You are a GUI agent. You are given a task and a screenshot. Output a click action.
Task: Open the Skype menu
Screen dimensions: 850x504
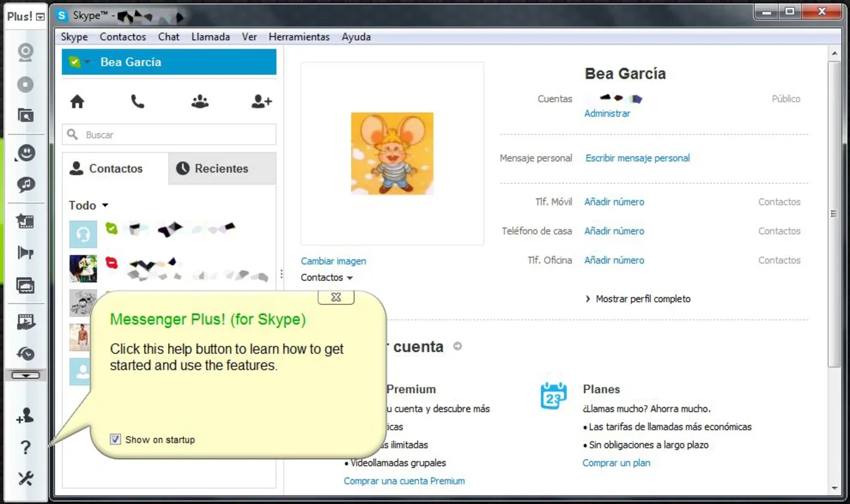pos(74,37)
